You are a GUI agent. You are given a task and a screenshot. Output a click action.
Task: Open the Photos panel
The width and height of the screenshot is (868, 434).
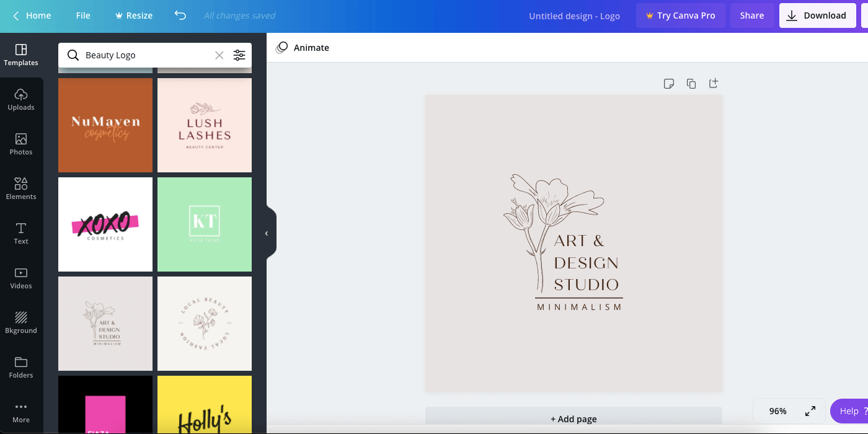pyautogui.click(x=21, y=144)
